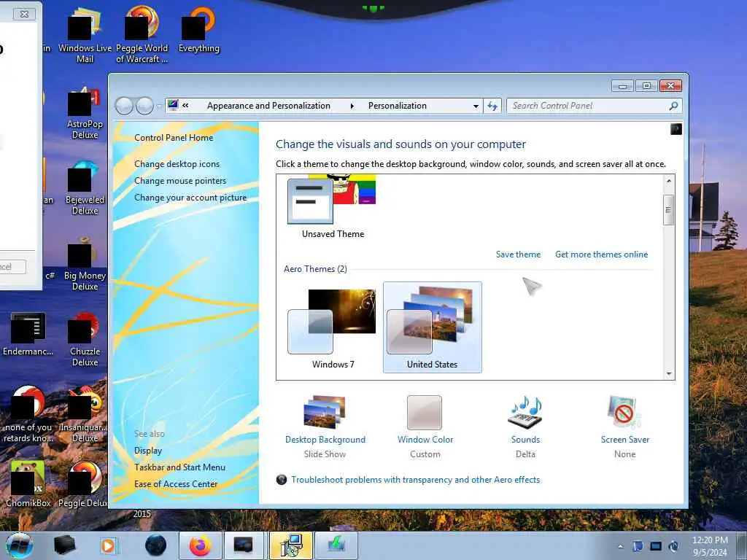Click the search magnifier icon

tap(673, 106)
